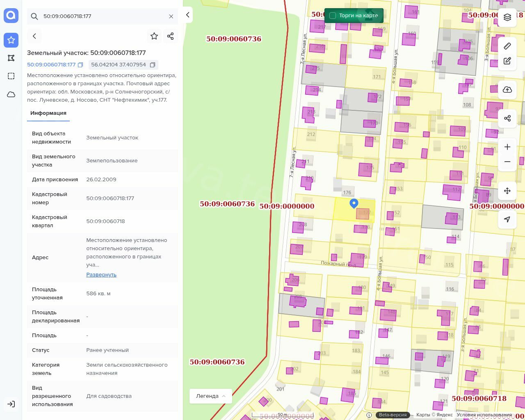Open the polygon drawing tool in sidebar
Screen dimensions: 525x420
(x=11, y=58)
